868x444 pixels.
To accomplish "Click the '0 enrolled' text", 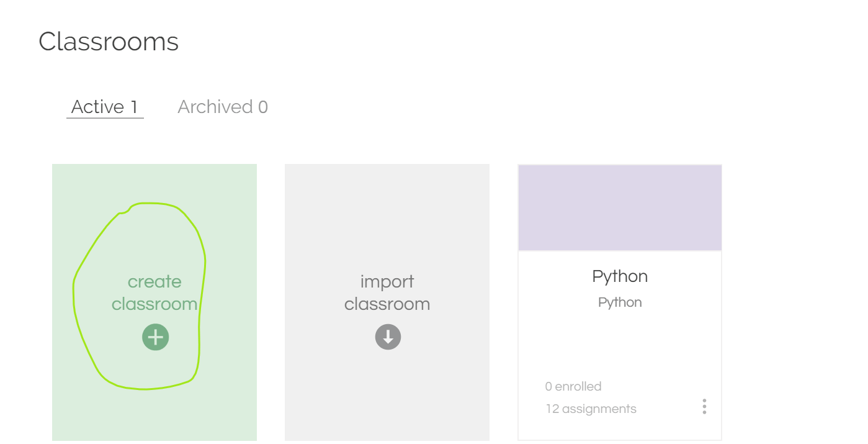I will point(573,386).
